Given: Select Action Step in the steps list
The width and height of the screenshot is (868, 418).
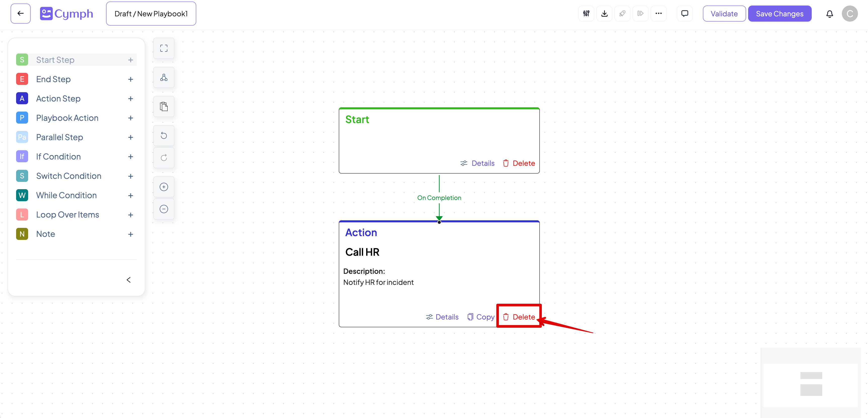Looking at the screenshot, I should [x=58, y=99].
